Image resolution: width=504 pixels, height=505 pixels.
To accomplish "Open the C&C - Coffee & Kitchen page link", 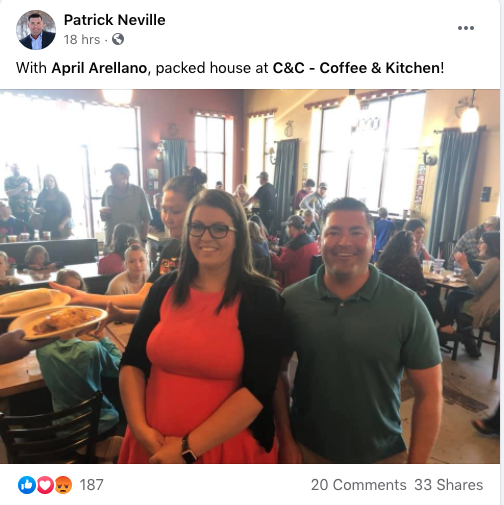I will click(x=357, y=68).
